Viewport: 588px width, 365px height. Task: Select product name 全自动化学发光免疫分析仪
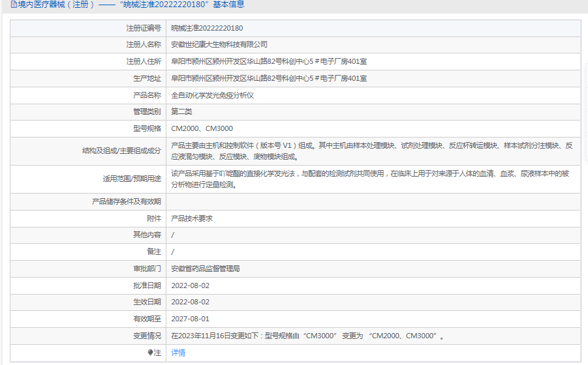[x=212, y=95]
